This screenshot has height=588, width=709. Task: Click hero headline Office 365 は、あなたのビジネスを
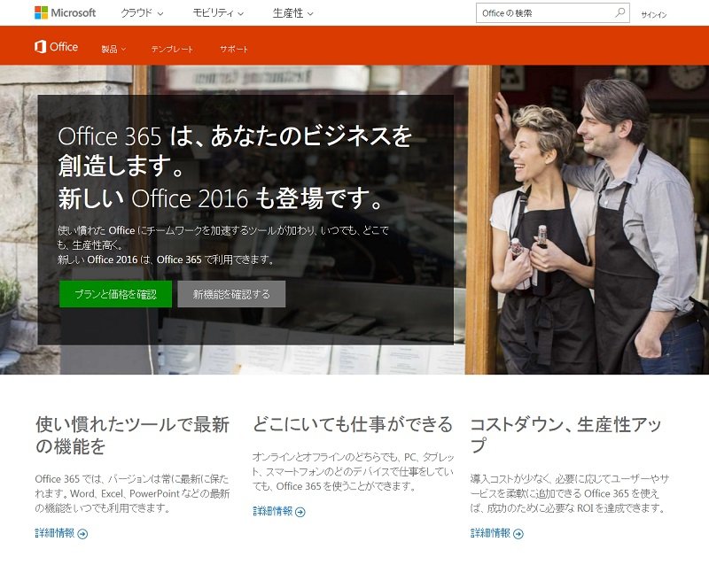coord(235,136)
